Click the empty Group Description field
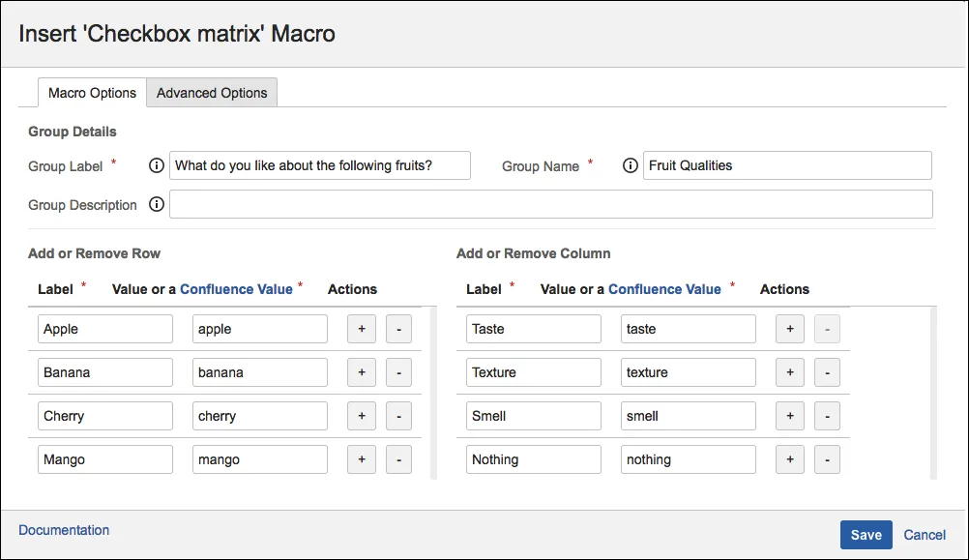 [x=551, y=204]
